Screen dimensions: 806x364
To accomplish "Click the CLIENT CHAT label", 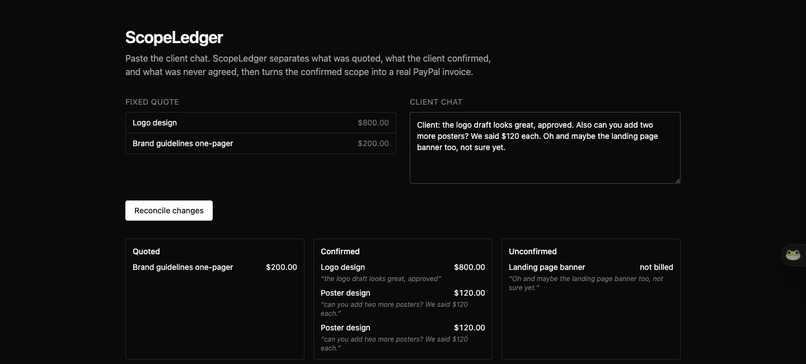I will click(x=436, y=102).
